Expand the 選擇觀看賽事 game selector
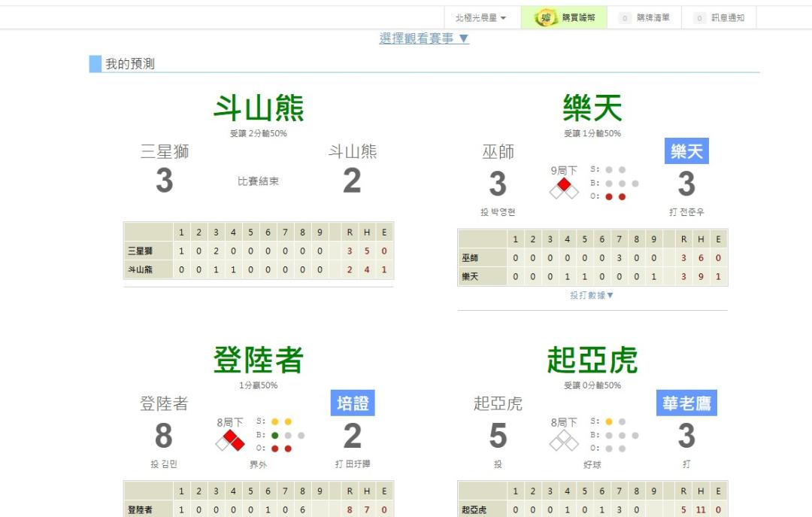 click(424, 38)
